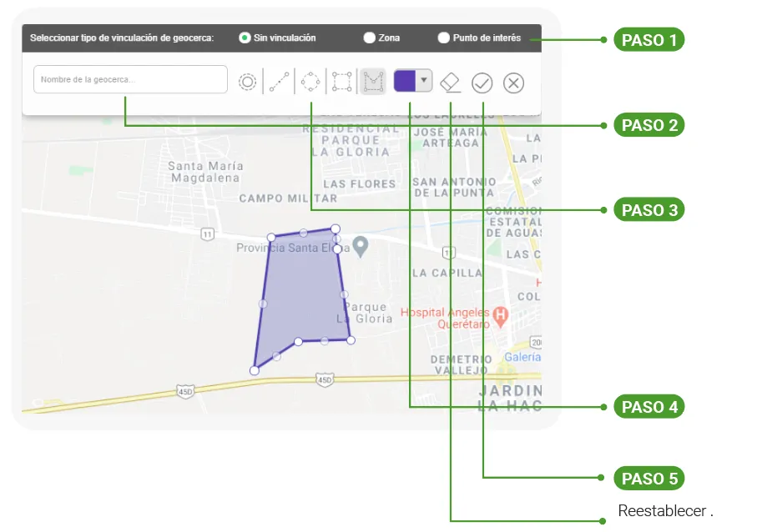Select the Sin vinculación radio option
Viewport: 757px width, 532px height.
coord(245,38)
